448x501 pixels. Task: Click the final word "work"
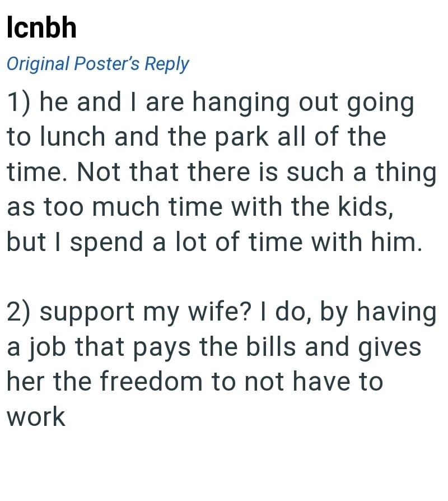36,417
